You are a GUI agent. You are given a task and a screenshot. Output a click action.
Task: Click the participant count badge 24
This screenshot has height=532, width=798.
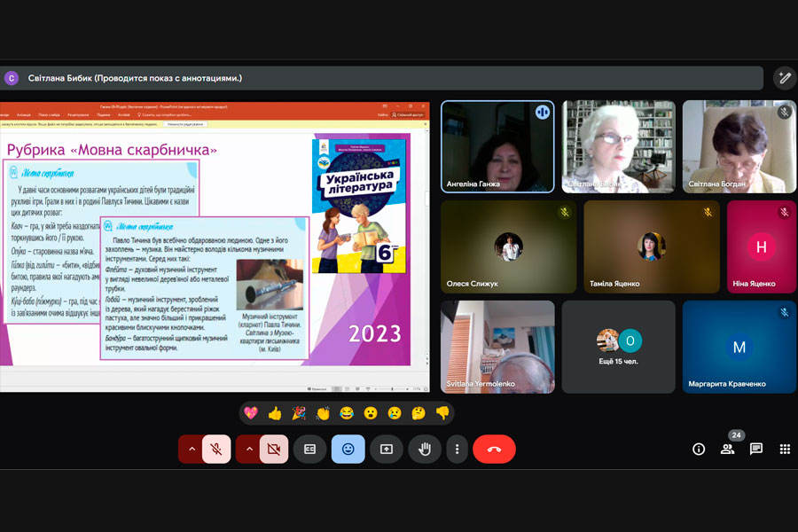coord(736,435)
